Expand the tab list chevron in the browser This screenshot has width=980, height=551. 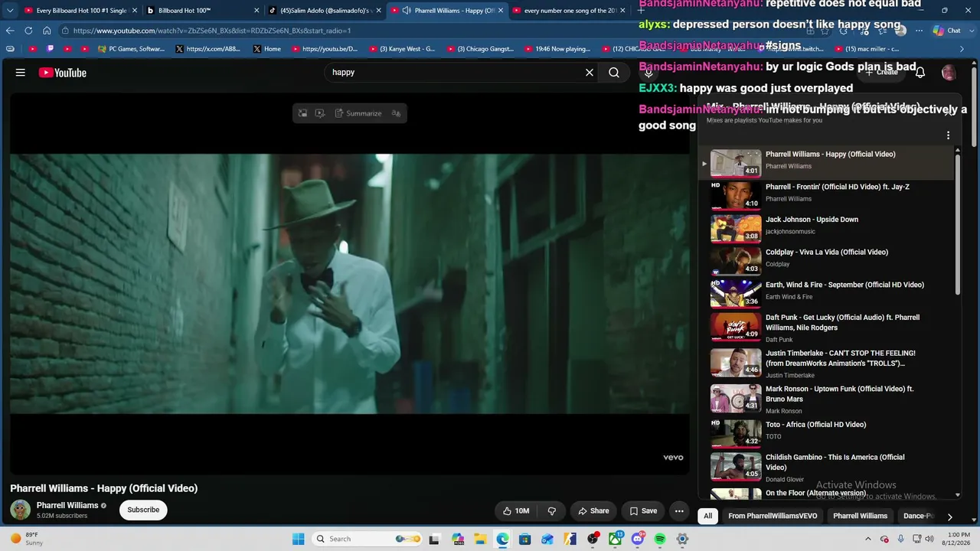[x=10, y=11]
